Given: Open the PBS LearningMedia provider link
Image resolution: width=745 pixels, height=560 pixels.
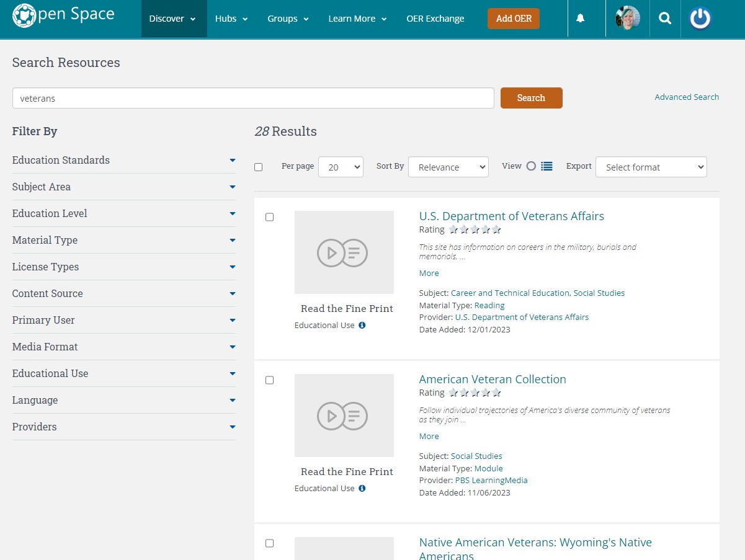Looking at the screenshot, I should (491, 481).
